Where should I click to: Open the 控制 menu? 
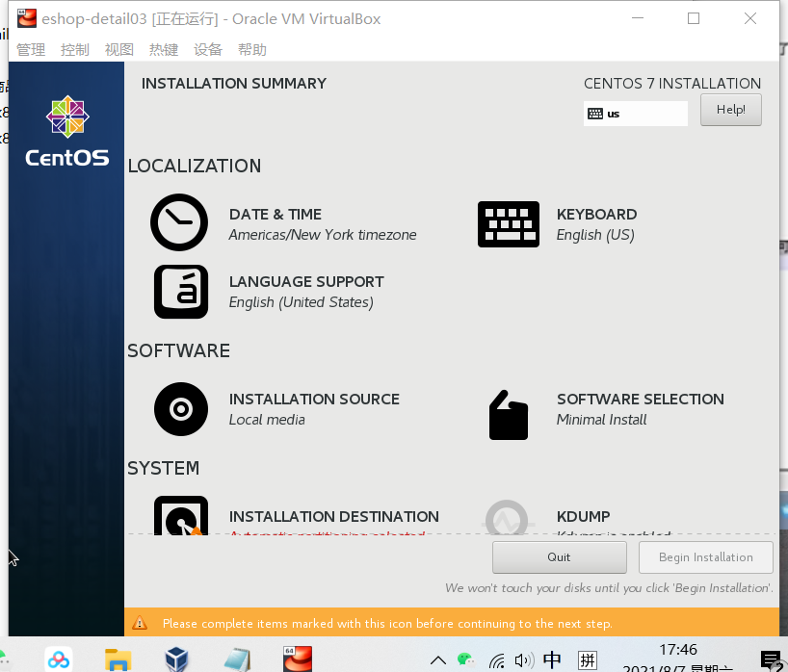pyautogui.click(x=75, y=50)
